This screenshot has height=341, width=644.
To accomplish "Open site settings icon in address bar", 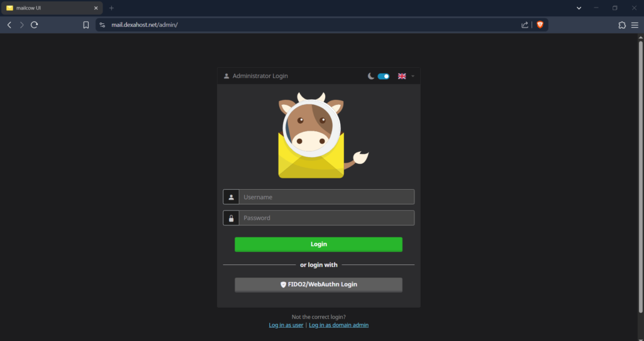I will (x=103, y=25).
